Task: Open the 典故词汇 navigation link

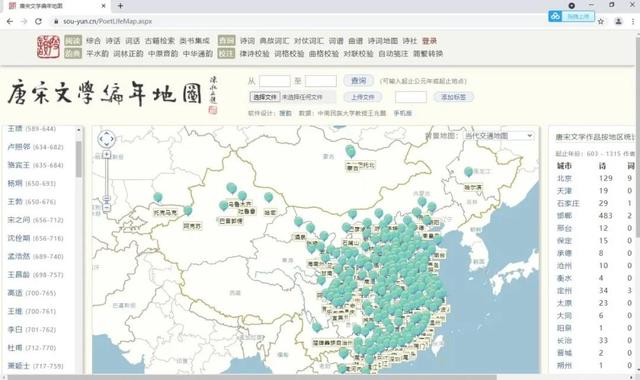Action: [x=274, y=40]
